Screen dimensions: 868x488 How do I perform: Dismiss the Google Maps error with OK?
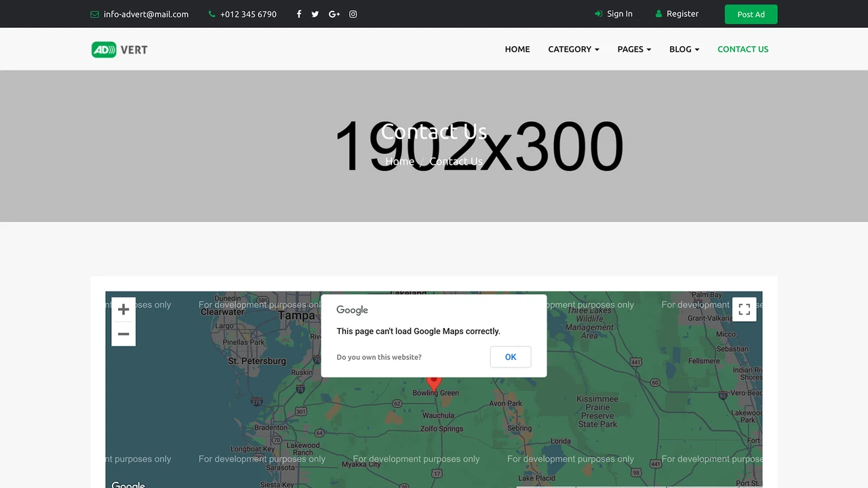point(511,357)
